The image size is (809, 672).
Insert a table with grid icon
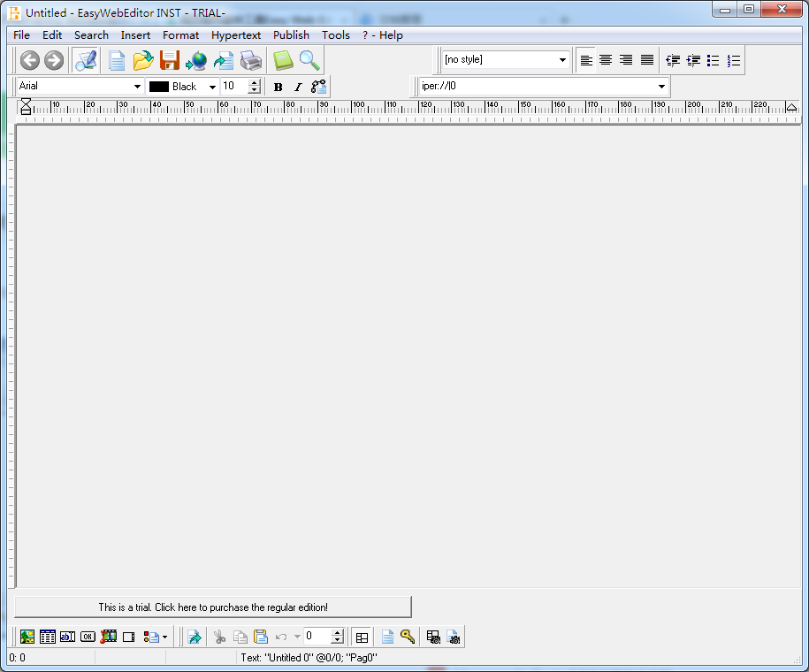click(48, 637)
